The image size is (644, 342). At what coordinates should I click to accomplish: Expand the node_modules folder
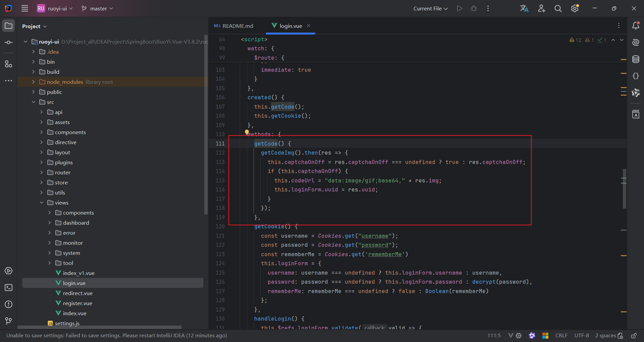[34, 82]
